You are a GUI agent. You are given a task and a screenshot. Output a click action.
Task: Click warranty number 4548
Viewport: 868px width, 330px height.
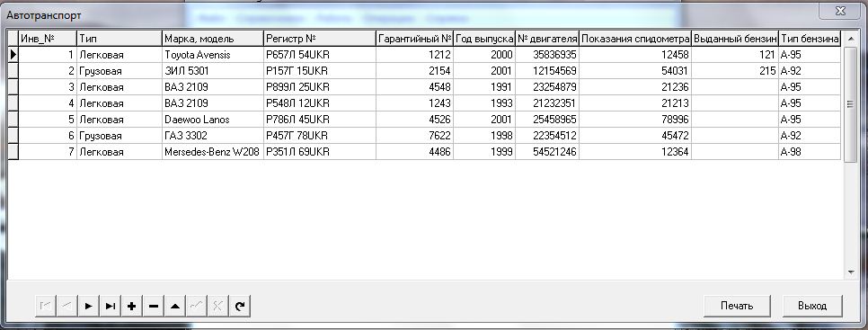[414, 87]
